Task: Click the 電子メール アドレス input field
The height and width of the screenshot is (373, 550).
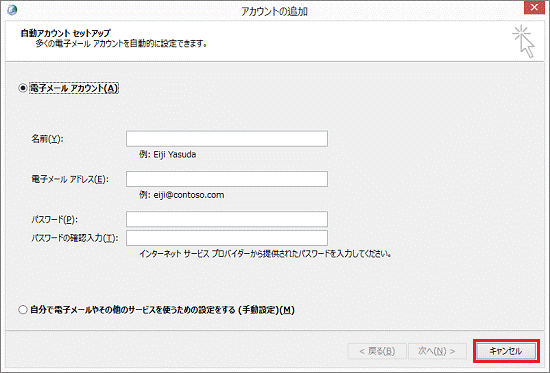Action: (x=227, y=179)
